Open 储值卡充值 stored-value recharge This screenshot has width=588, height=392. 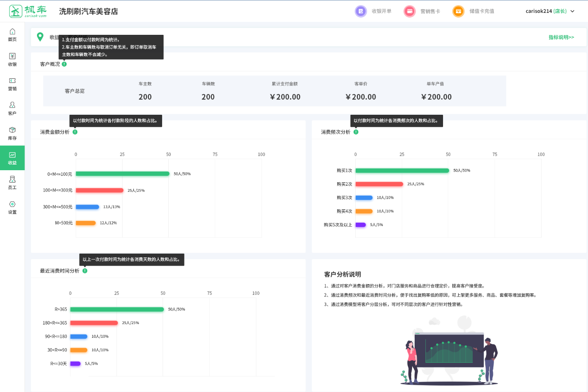(473, 11)
